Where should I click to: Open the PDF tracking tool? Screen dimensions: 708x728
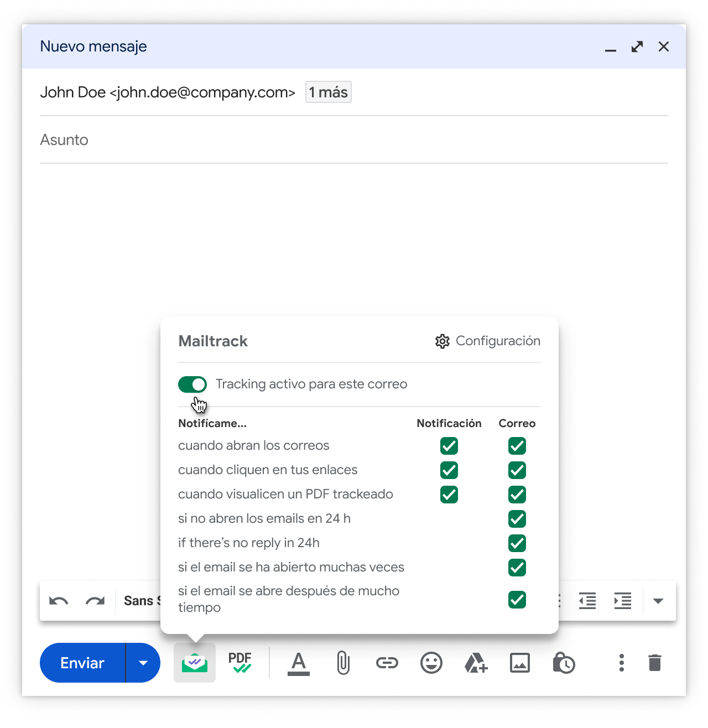click(240, 662)
